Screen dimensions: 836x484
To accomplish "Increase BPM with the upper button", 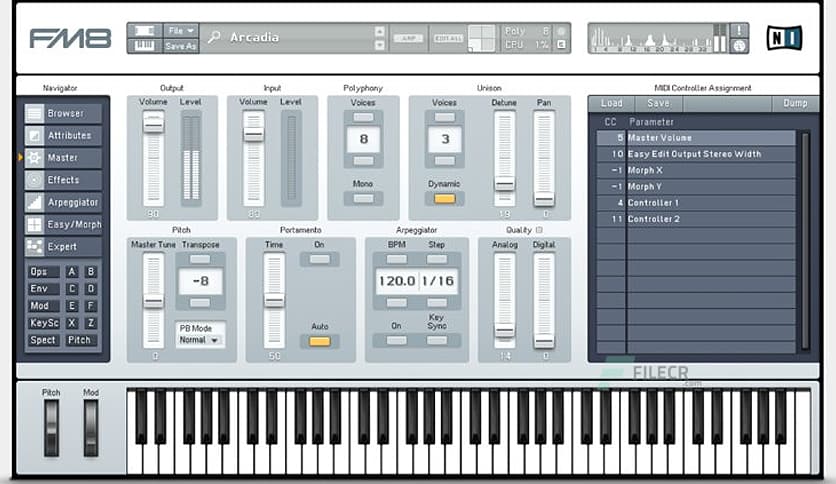I will [x=397, y=259].
